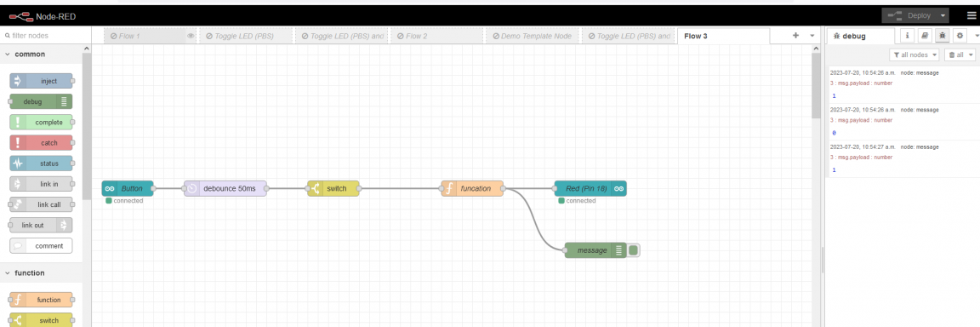Select the Red (Pin 18) output node

click(x=590, y=188)
